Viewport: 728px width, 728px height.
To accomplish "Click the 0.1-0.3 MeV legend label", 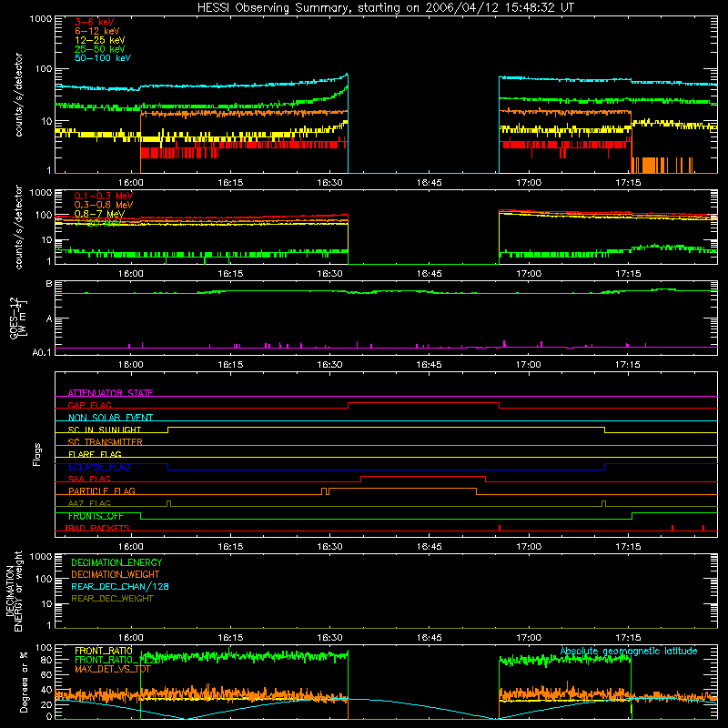I will [104, 196].
